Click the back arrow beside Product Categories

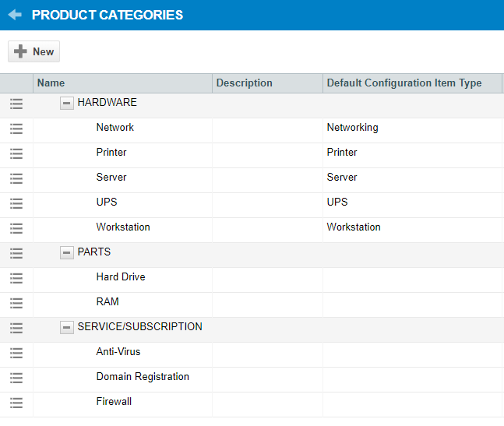15,15
